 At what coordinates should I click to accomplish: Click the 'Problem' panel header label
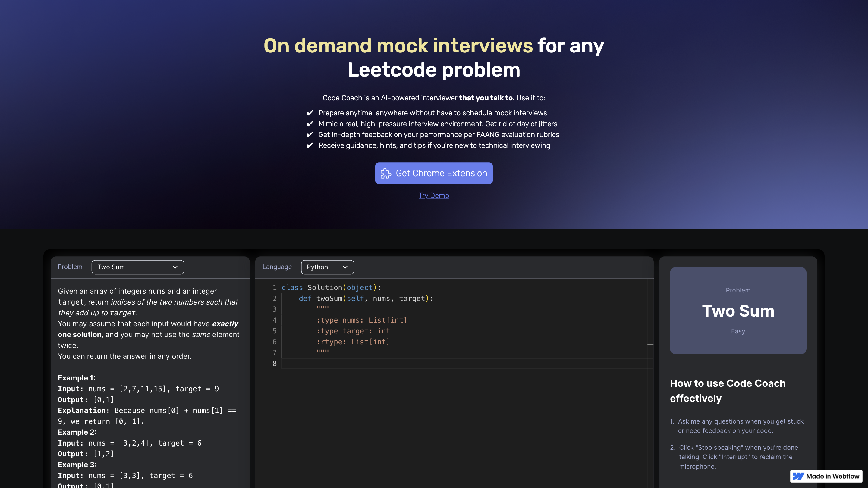click(x=70, y=267)
